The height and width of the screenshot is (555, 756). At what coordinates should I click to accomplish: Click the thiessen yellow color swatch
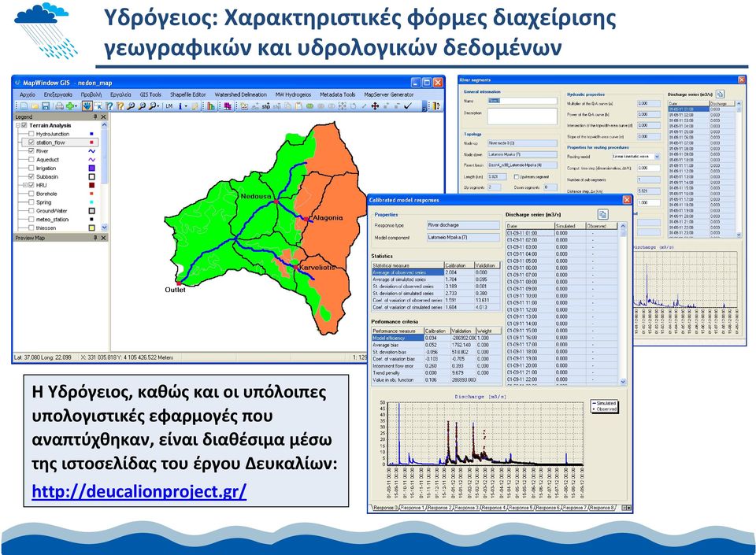tap(91, 228)
